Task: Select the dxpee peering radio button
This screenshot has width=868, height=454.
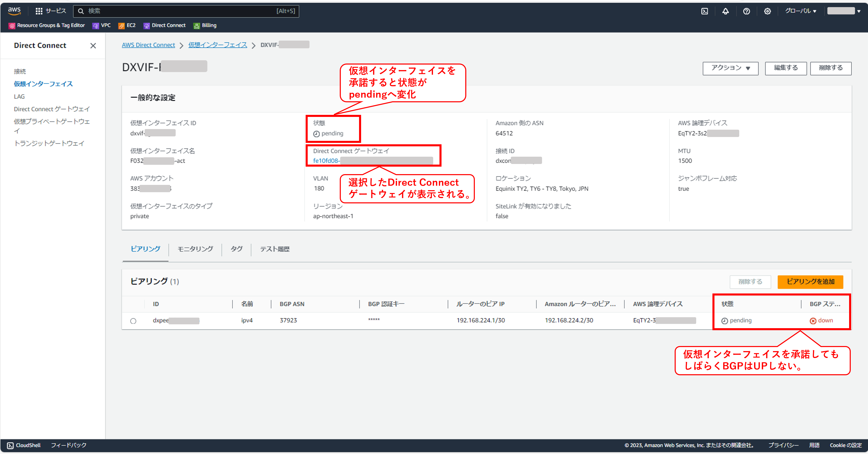Action: pyautogui.click(x=133, y=321)
